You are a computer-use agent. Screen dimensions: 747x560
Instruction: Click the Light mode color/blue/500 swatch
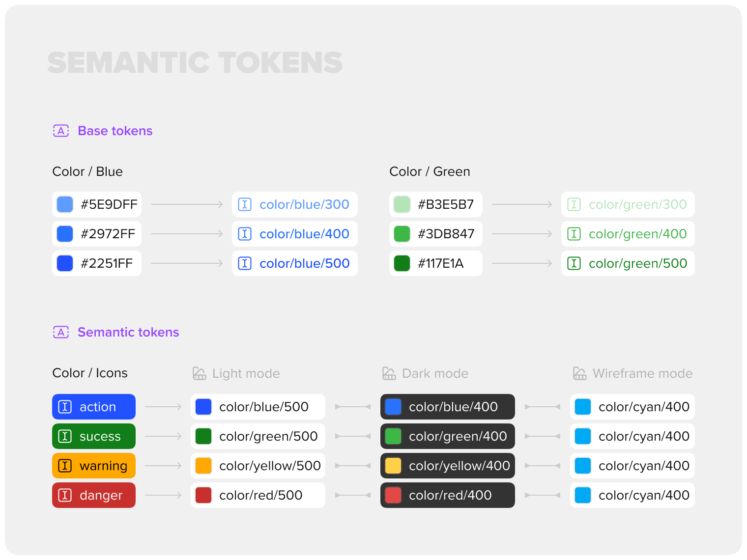coord(203,407)
